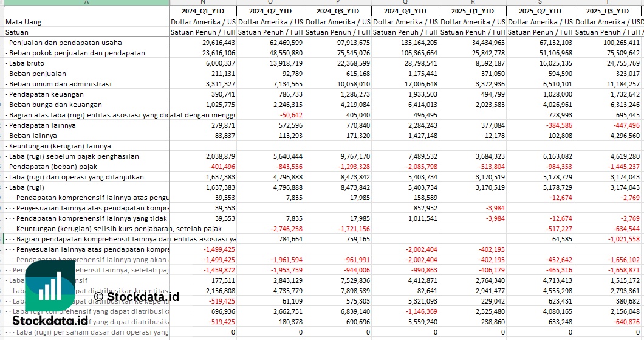Select the 2025_Q2_YTD column header cell
The height and width of the screenshot is (340, 644).
click(540, 11)
